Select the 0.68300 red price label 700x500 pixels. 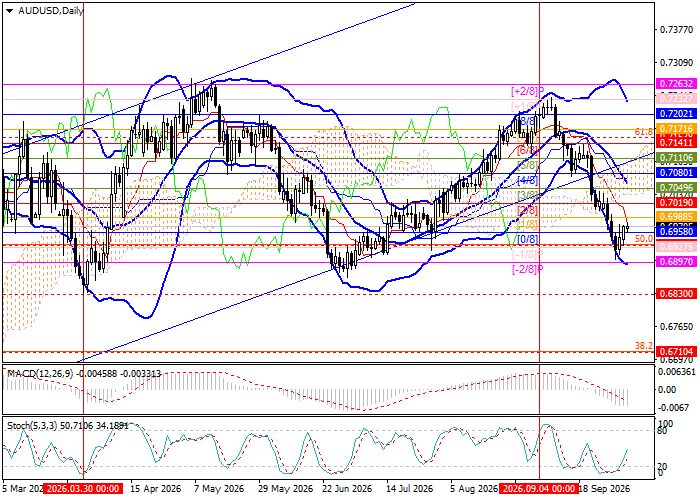[677, 294]
